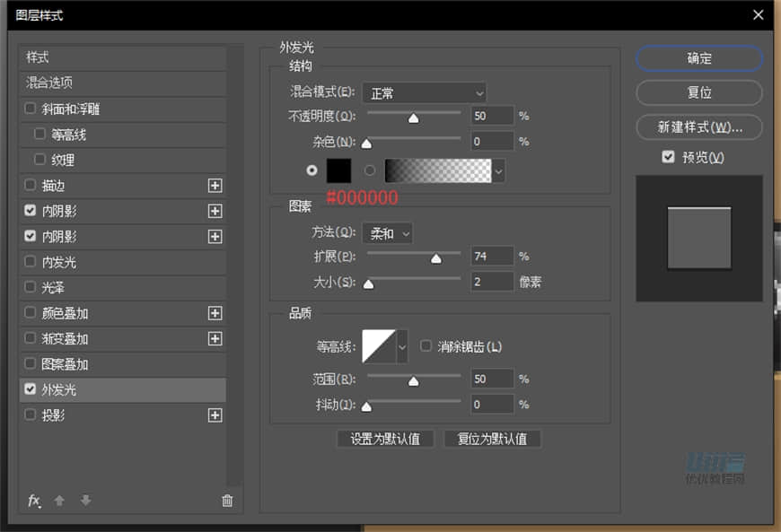Viewport: 781px width, 532px height.
Task: Click the up arrow to move effect up
Action: (59, 501)
